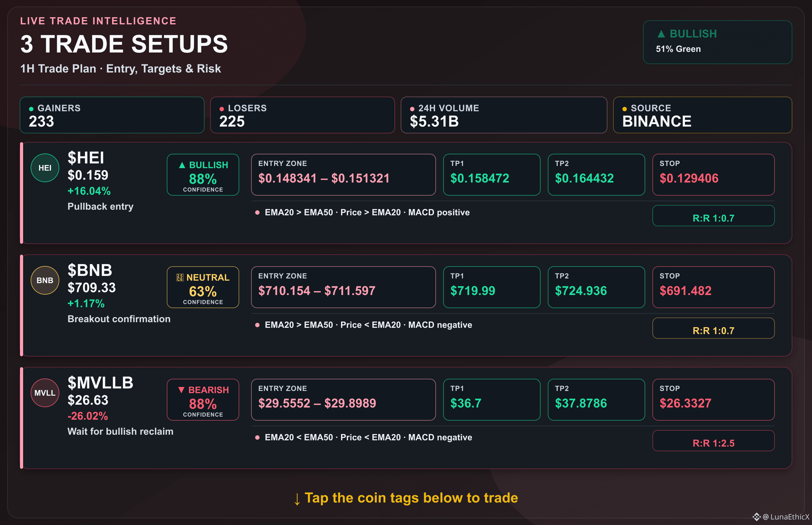Viewport: 812px width, 525px height.
Task: Click the $BNB ticker name
Action: tap(90, 270)
